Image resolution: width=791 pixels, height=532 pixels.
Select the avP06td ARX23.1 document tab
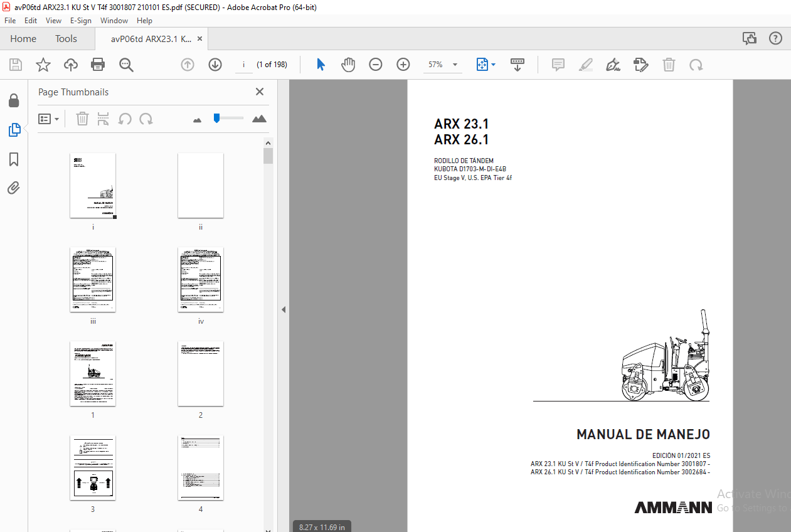click(151, 38)
